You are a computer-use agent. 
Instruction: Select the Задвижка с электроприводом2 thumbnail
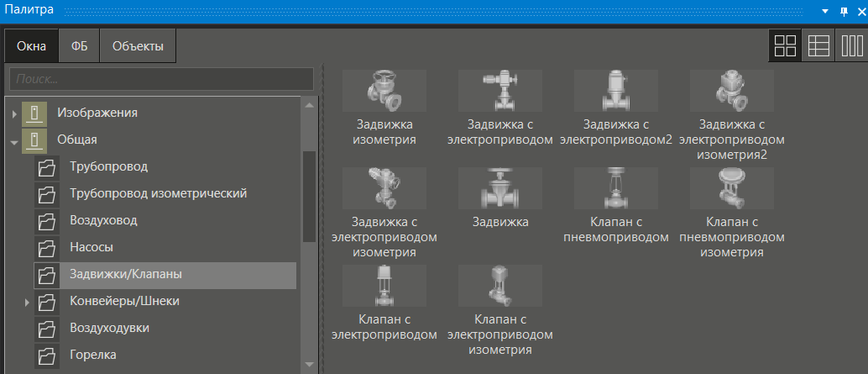pyautogui.click(x=616, y=91)
